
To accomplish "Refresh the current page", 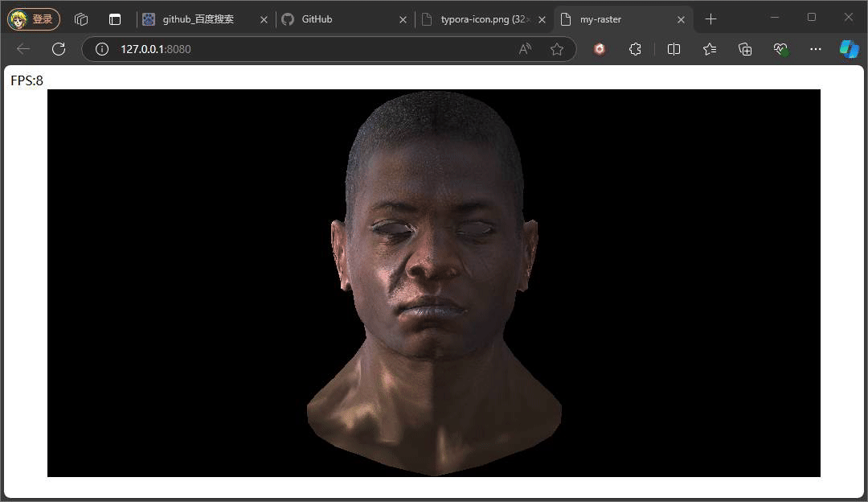I will [x=59, y=49].
